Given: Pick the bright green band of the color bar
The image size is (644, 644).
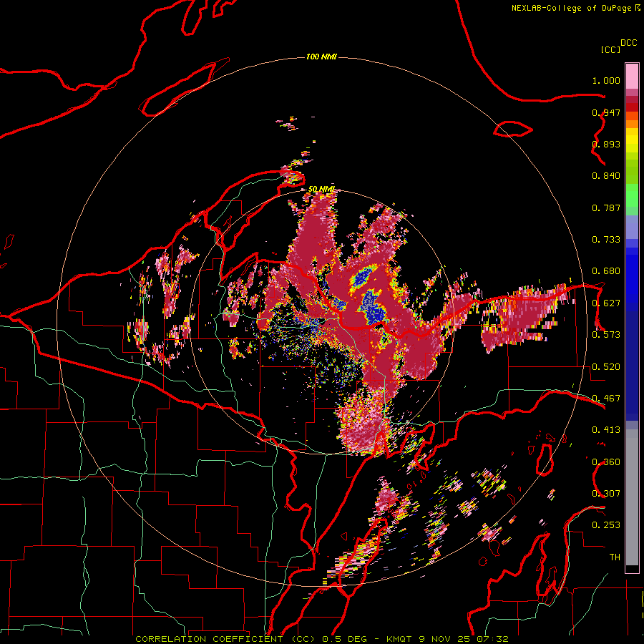Looking at the screenshot, I should point(632,195).
